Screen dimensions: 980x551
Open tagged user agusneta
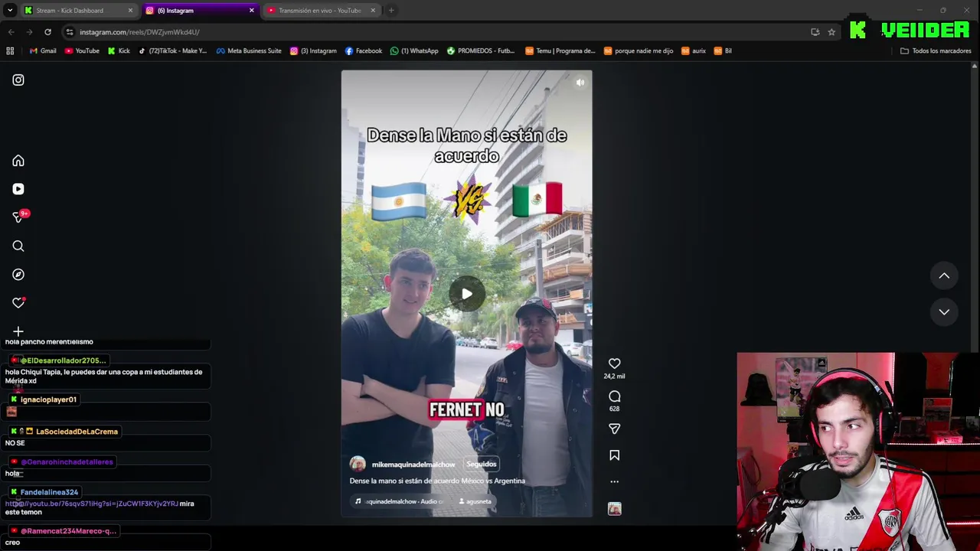[475, 501]
